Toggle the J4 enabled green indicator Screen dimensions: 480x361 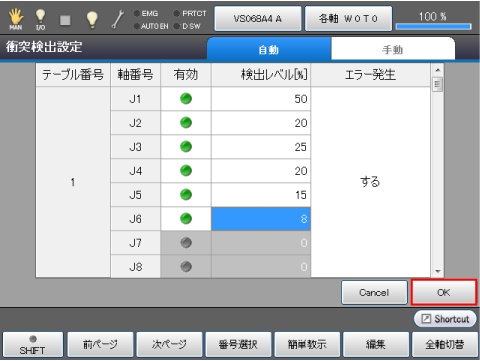click(186, 171)
